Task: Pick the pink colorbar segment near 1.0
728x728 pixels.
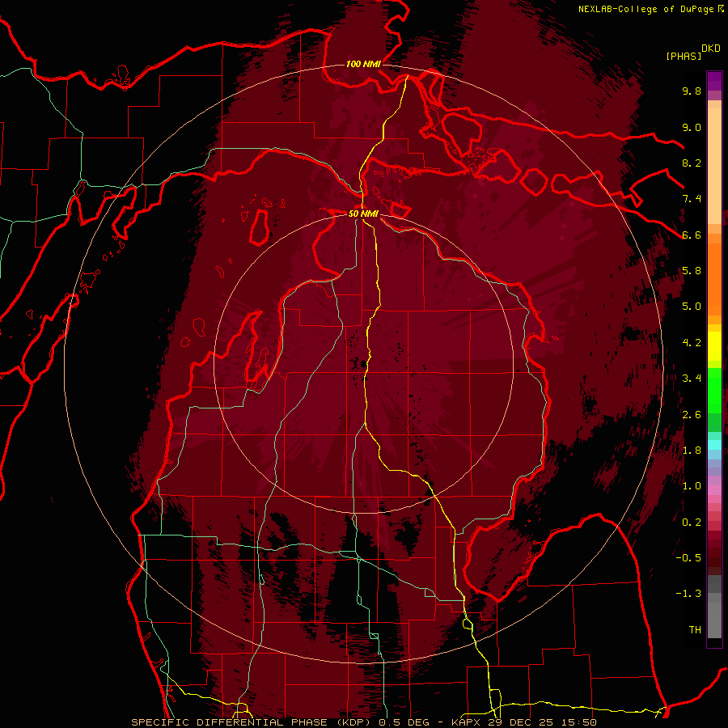Action: [x=714, y=490]
